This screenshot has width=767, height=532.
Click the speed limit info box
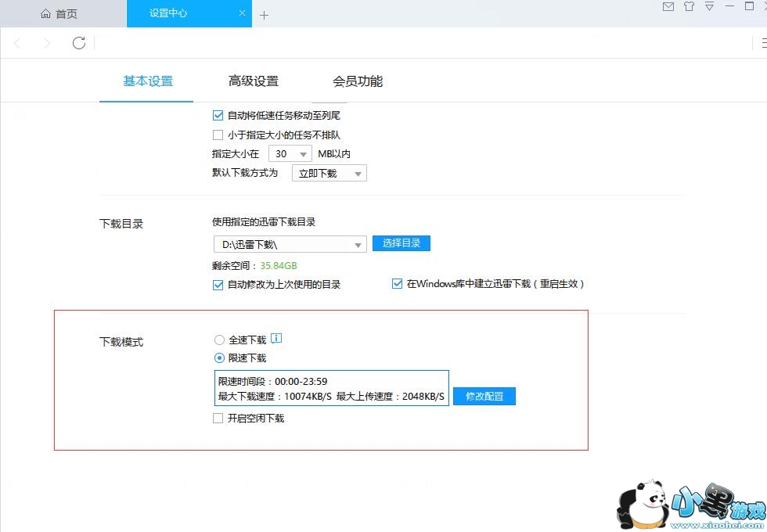[332, 388]
